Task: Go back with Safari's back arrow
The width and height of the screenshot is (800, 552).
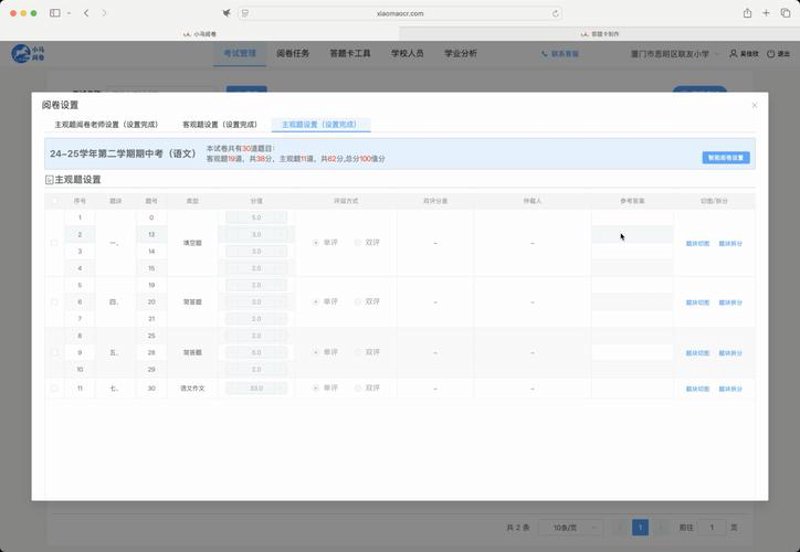Action: (86, 13)
